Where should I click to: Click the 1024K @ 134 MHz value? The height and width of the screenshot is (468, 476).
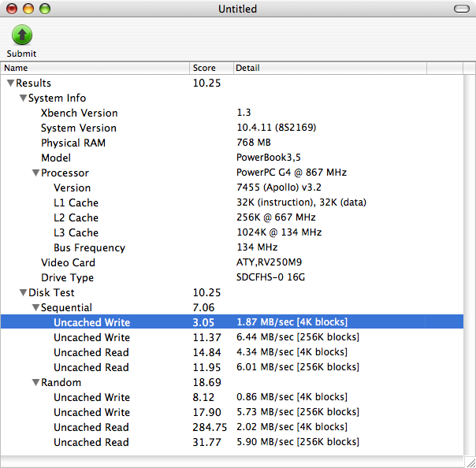tap(279, 232)
